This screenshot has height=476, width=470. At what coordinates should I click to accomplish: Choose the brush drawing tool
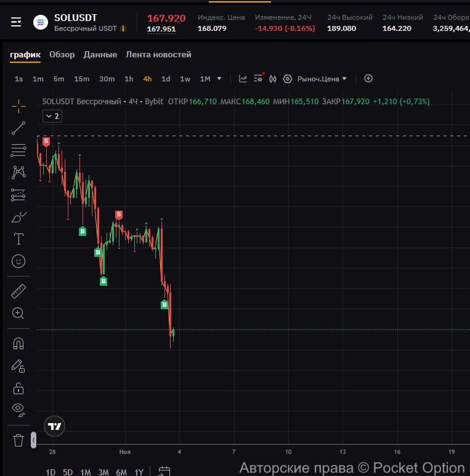point(18,217)
